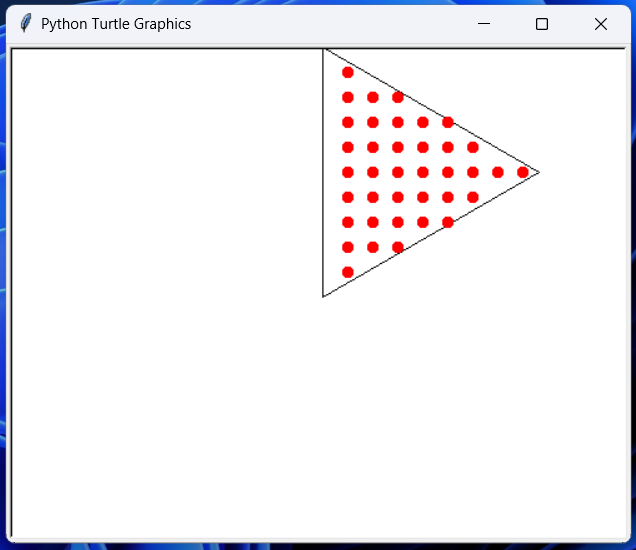
Task: Click the Python Turtle Graphics title text
Action: click(x=116, y=24)
